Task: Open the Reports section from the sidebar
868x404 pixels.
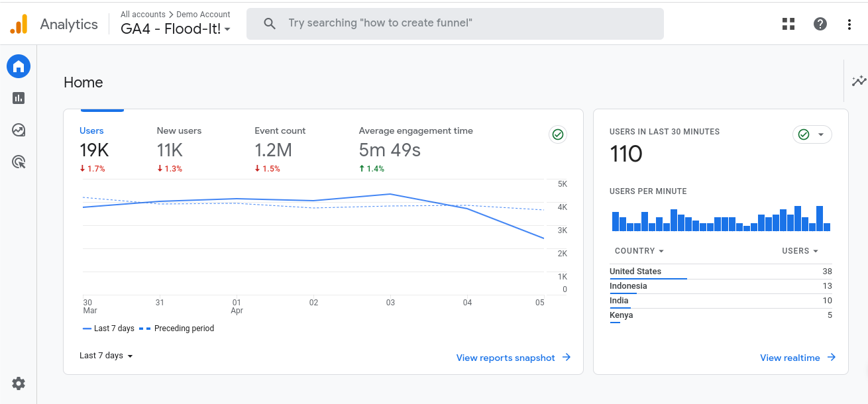Action: pos(18,98)
